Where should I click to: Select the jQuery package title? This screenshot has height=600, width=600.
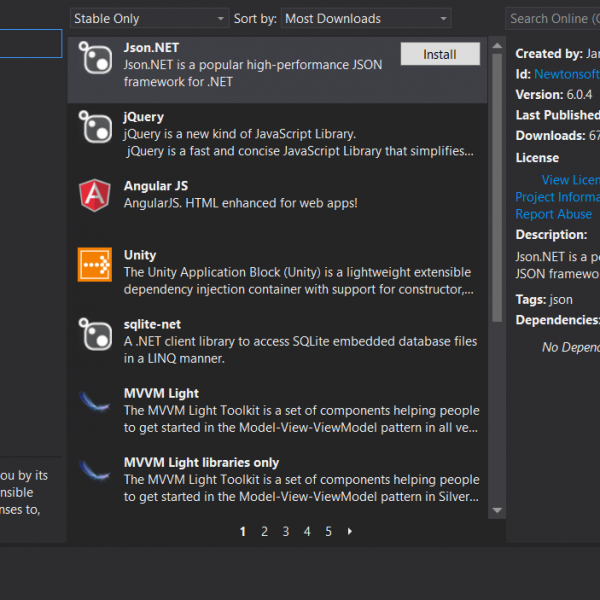coord(144,117)
